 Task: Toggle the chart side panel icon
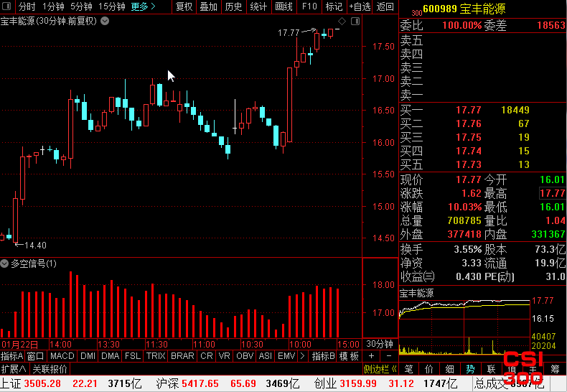tap(355, 22)
